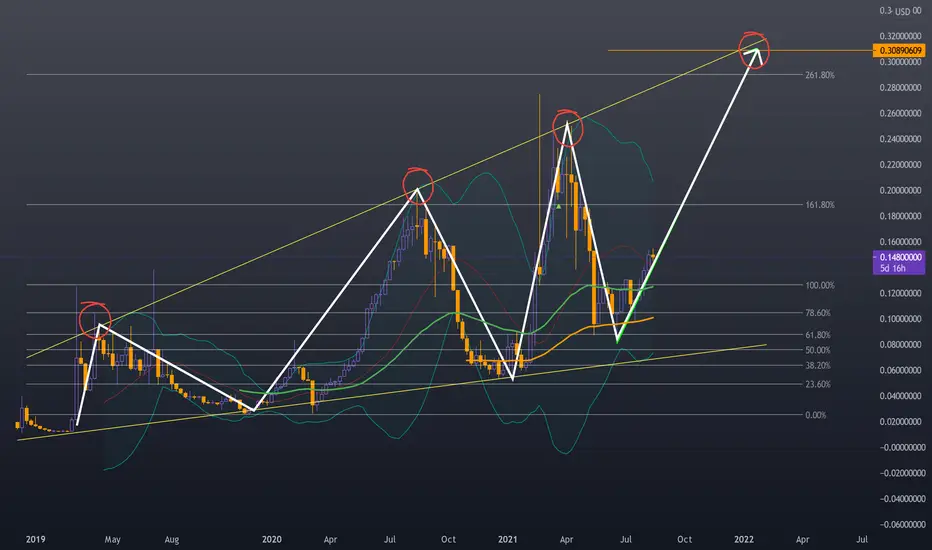Click the Oct label preceding 2022
Screen dimensions: 932x550
(685, 539)
